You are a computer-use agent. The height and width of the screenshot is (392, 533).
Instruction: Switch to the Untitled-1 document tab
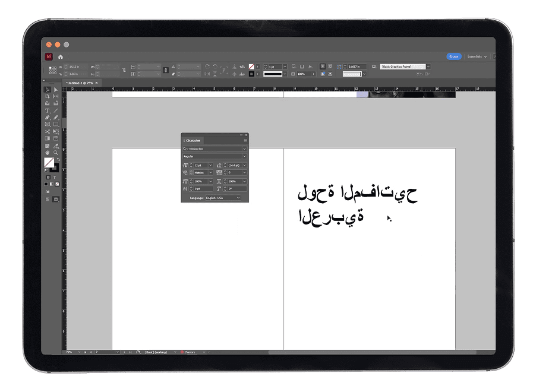[80, 83]
